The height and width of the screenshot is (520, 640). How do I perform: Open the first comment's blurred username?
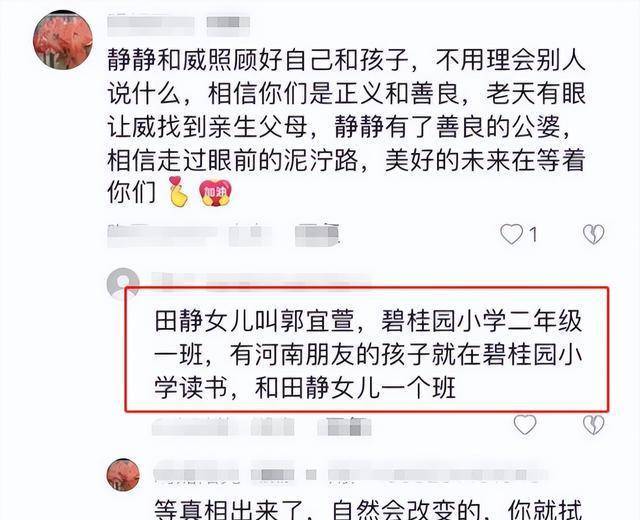coord(151,24)
